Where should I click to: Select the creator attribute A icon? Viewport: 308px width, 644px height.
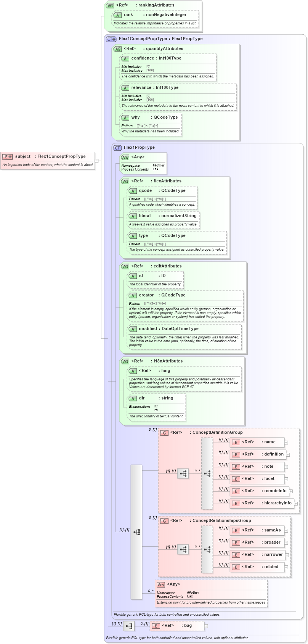[x=133, y=295]
